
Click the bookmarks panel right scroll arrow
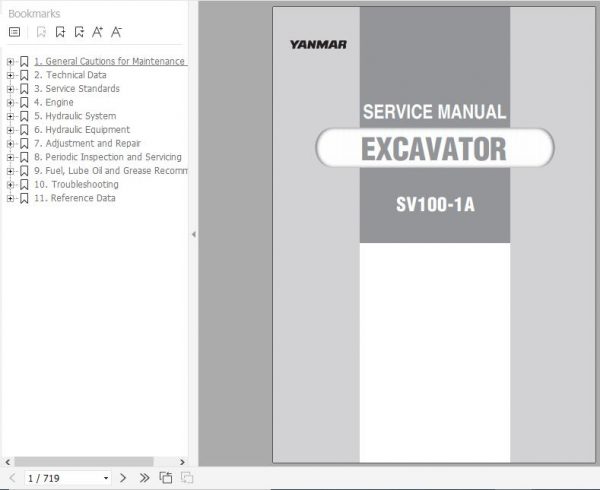(x=182, y=462)
